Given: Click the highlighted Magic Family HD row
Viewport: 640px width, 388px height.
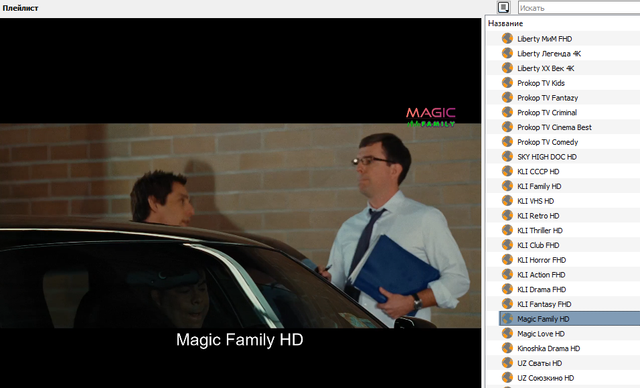Looking at the screenshot, I should pos(569,319).
